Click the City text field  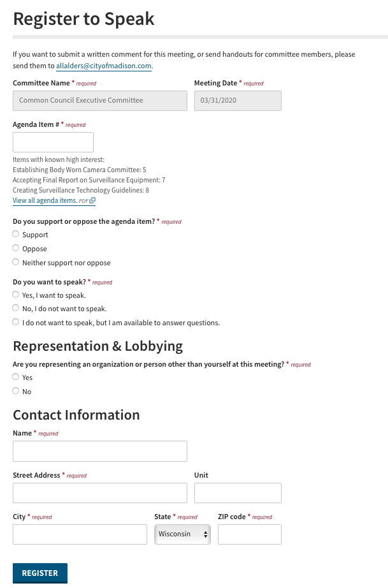(80, 534)
